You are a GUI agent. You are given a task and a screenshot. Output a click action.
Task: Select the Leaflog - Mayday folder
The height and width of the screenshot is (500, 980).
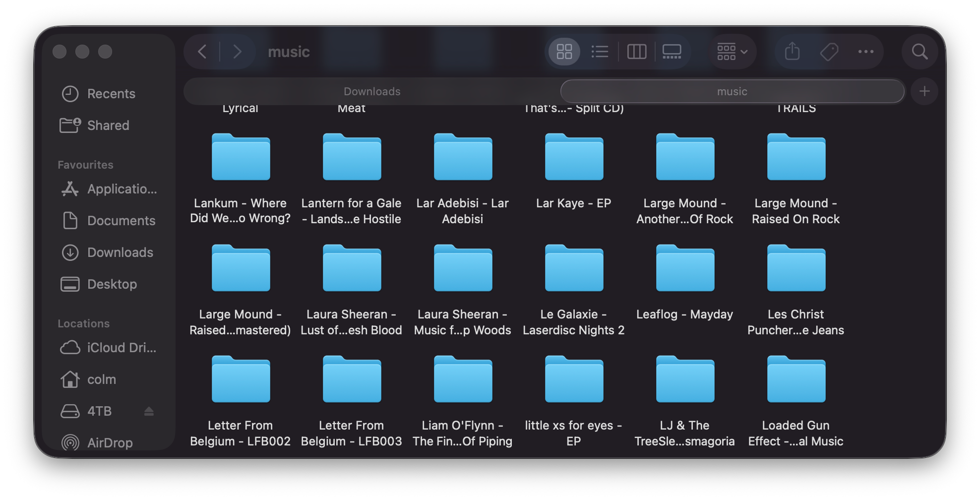tap(685, 268)
